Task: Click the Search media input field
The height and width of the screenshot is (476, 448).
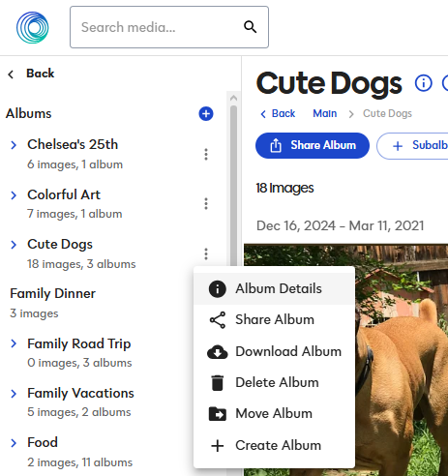Action: [169, 27]
